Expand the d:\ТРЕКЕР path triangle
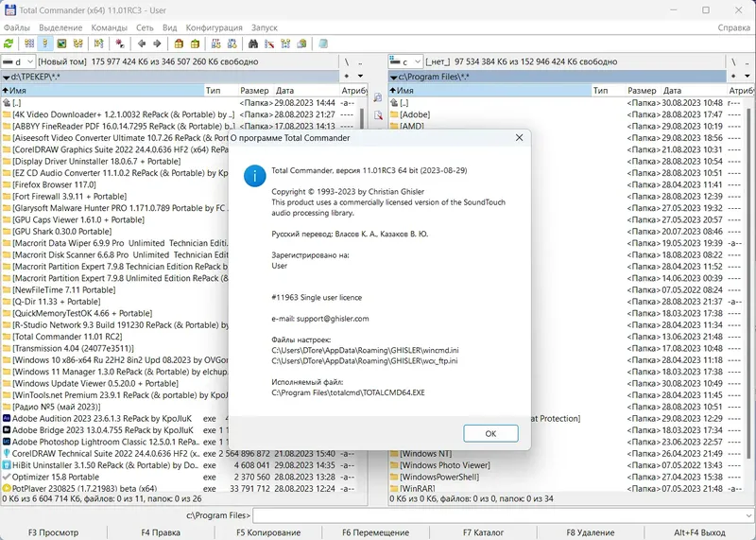 click(x=6, y=78)
